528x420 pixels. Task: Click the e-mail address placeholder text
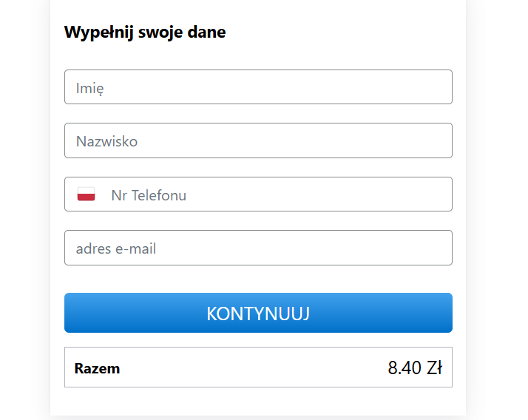click(x=116, y=249)
